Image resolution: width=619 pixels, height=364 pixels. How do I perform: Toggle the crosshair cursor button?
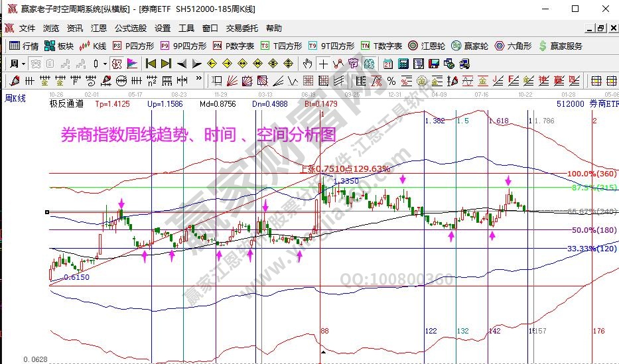[322, 64]
